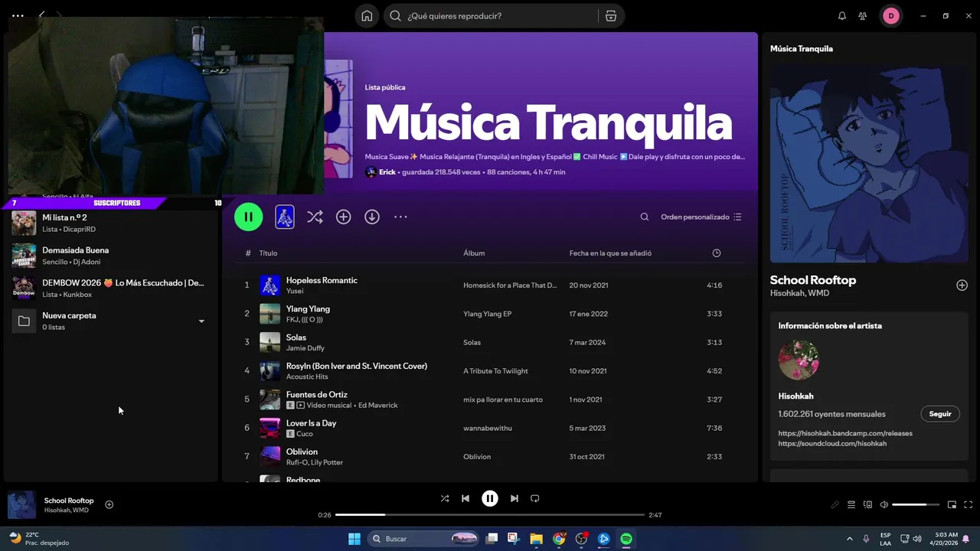Image resolution: width=980 pixels, height=551 pixels.
Task: Open Jamie Duffy artist link
Action: tap(305, 348)
